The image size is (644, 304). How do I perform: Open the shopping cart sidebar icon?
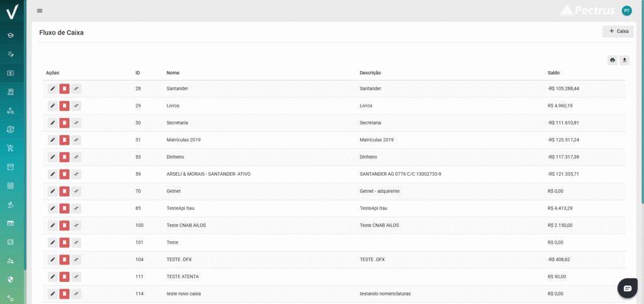click(11, 148)
